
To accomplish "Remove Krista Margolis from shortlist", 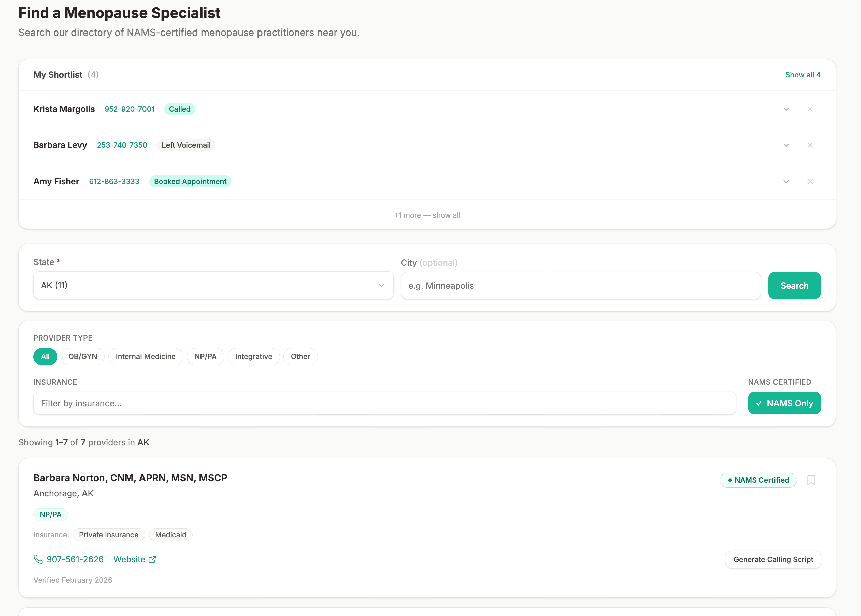I will [810, 109].
